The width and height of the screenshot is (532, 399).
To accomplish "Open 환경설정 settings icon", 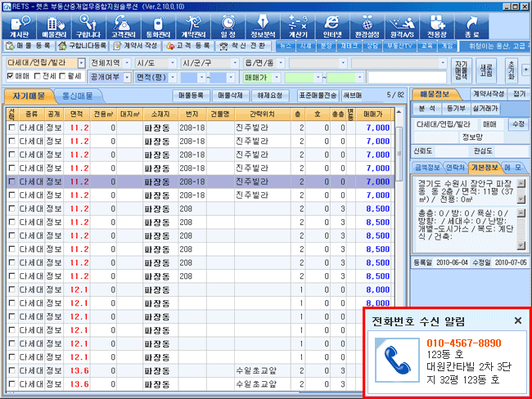I will tap(367, 26).
